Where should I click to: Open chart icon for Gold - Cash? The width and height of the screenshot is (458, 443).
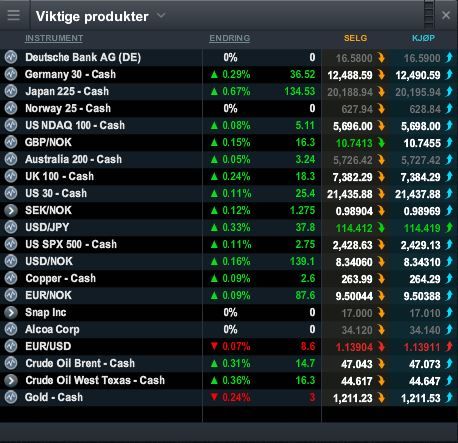pos(11,397)
